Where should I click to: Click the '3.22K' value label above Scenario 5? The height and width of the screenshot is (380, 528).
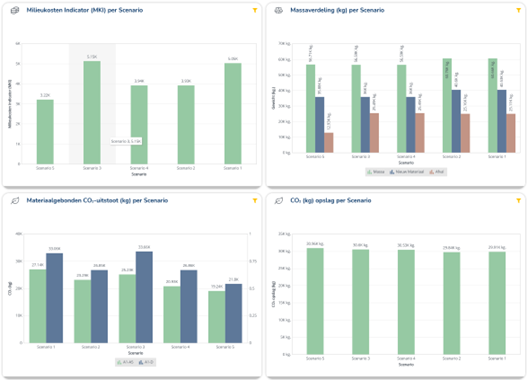(45, 95)
